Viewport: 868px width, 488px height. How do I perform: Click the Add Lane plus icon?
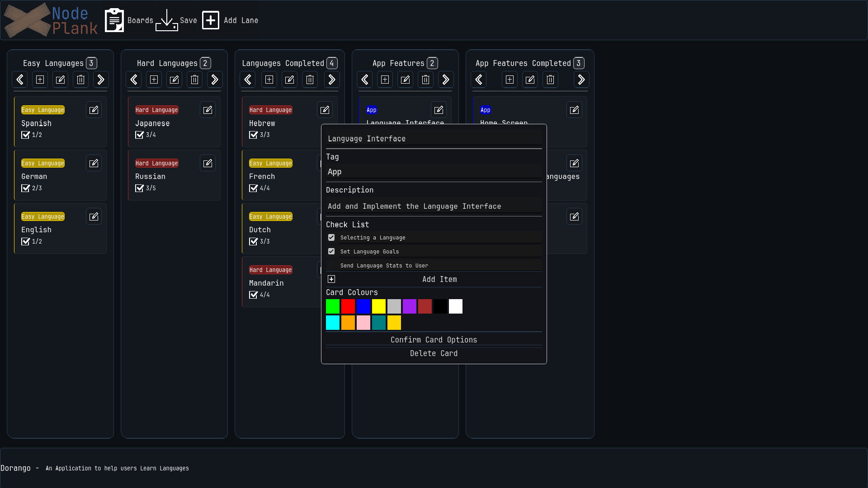[211, 20]
